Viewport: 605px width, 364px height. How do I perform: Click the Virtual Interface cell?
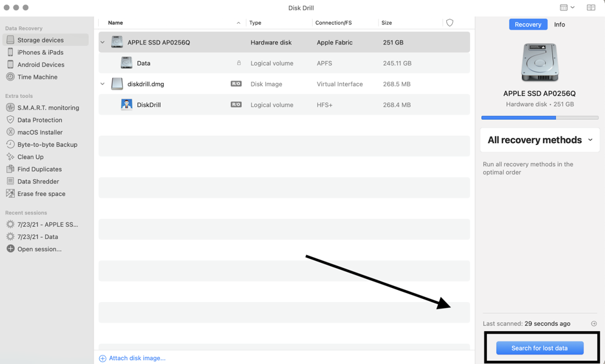[339, 84]
